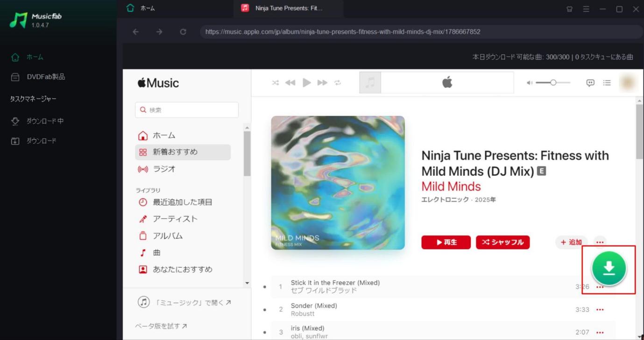Open the user account avatar
This screenshot has width=644, height=340.
(627, 83)
